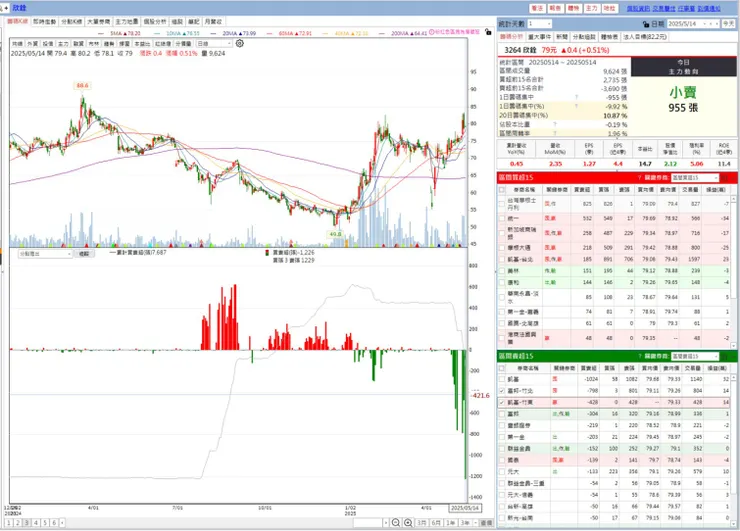Click the help icon beside 佔股本比重
This screenshot has width=740, height=531.
click(555, 125)
